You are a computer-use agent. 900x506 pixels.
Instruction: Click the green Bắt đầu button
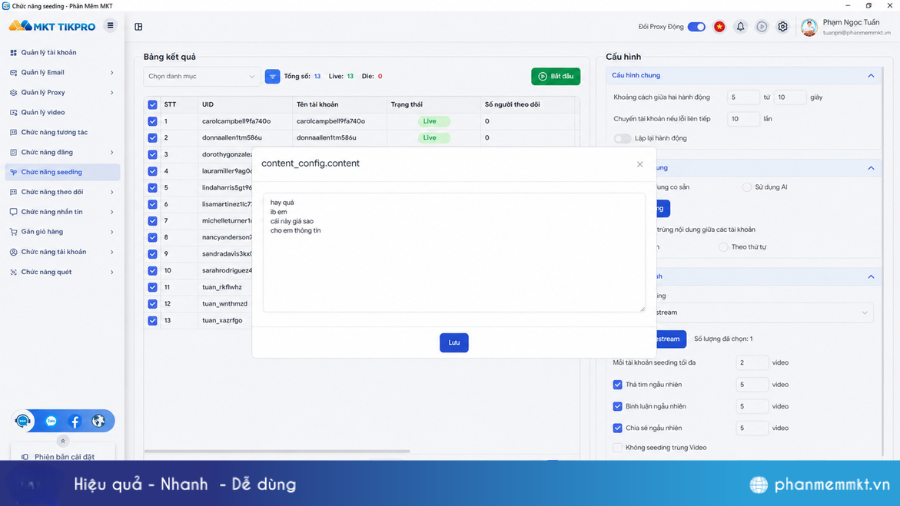pyautogui.click(x=556, y=76)
